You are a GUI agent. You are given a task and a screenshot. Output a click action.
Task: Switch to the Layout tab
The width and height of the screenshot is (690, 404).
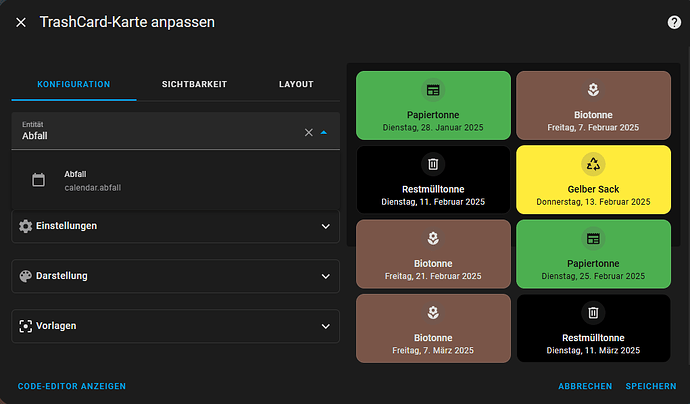[296, 84]
